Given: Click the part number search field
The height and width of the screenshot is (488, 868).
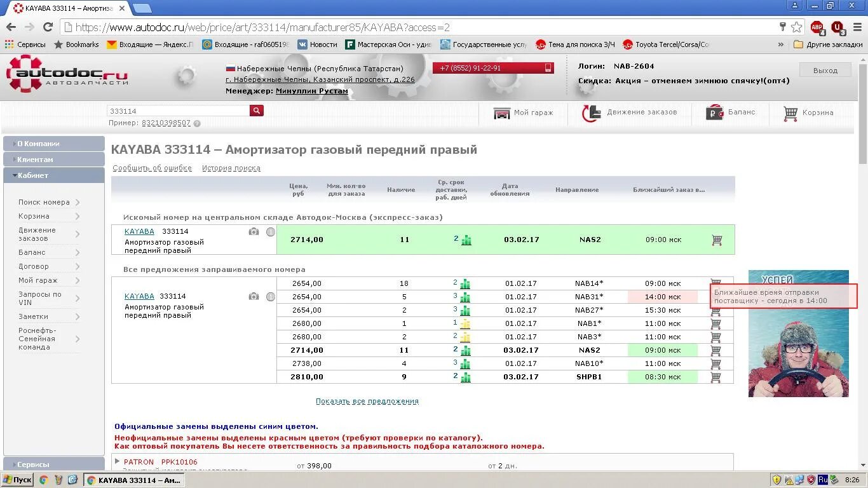Looking at the screenshot, I should (179, 111).
